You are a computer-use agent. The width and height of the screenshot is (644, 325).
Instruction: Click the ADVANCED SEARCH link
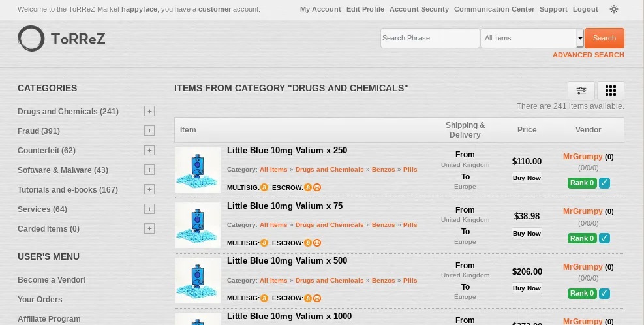point(588,55)
